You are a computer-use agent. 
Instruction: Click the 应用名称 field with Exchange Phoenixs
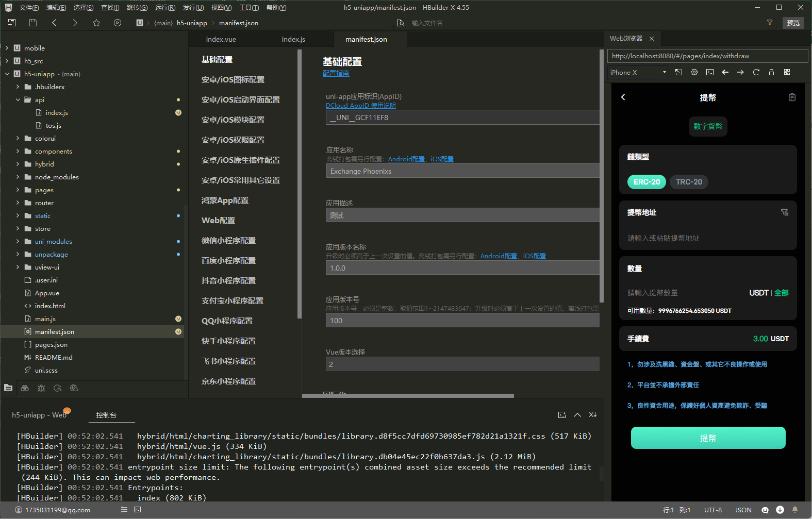[462, 171]
